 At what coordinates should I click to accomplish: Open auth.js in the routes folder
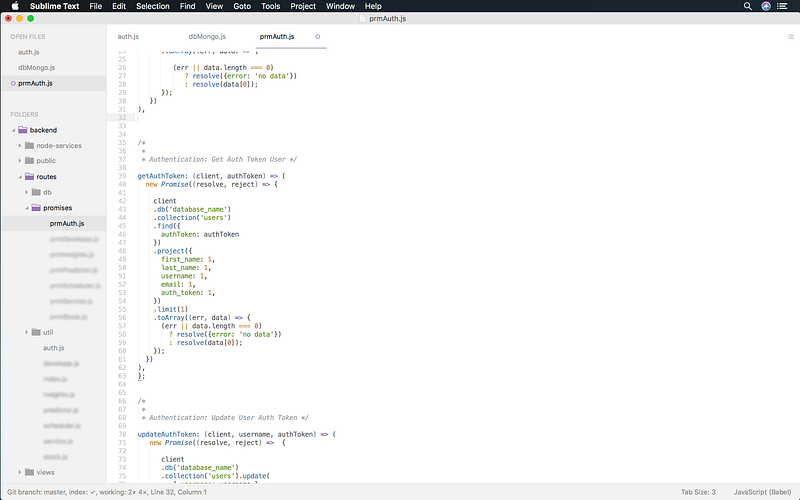tap(54, 348)
